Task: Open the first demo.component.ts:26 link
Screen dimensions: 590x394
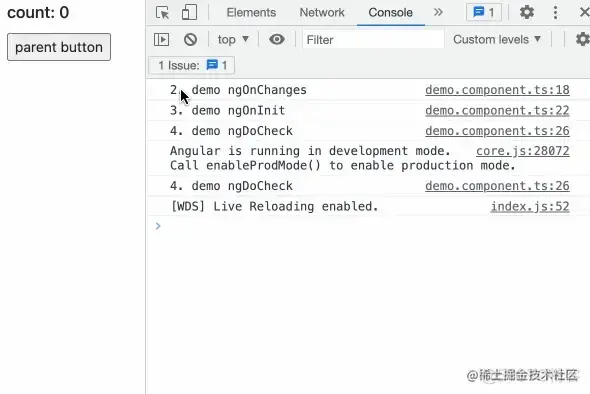Action: [497, 131]
